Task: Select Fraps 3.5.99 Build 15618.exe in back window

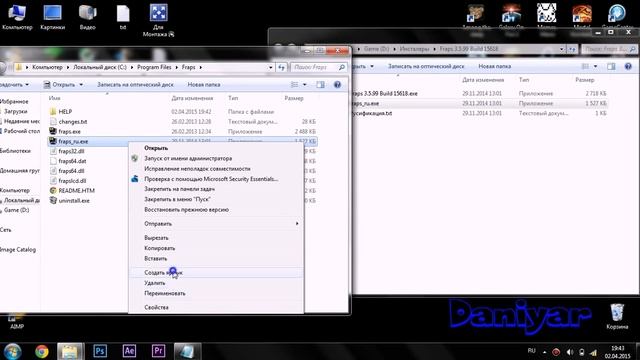Action: coord(385,93)
